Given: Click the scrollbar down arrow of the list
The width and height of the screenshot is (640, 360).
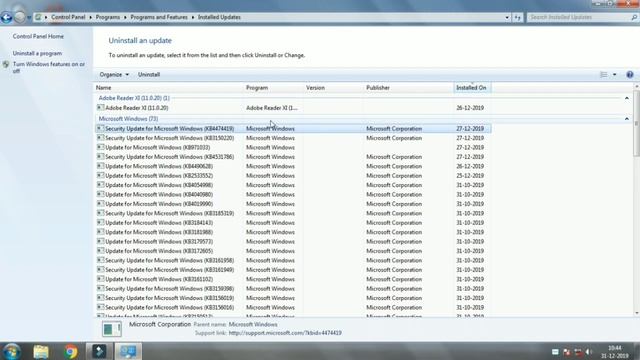Looking at the screenshot, I should tap(636, 313).
